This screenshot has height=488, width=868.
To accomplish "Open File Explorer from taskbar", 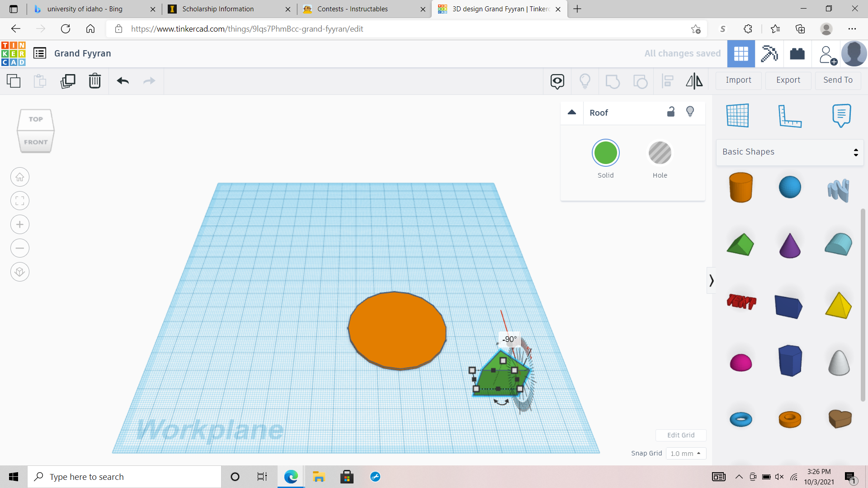I will tap(319, 477).
